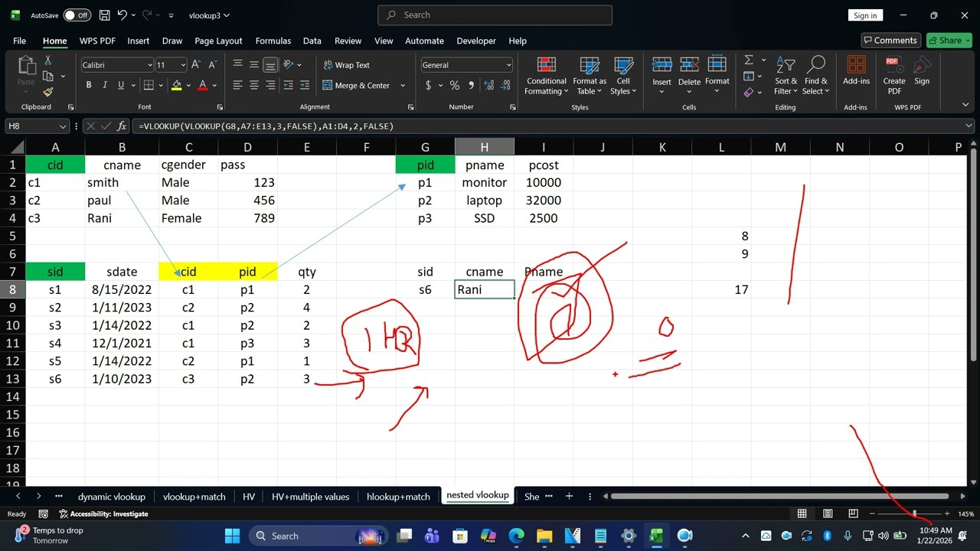Toggle Merge & Center for the cell
980x551 pixels.
357,86
